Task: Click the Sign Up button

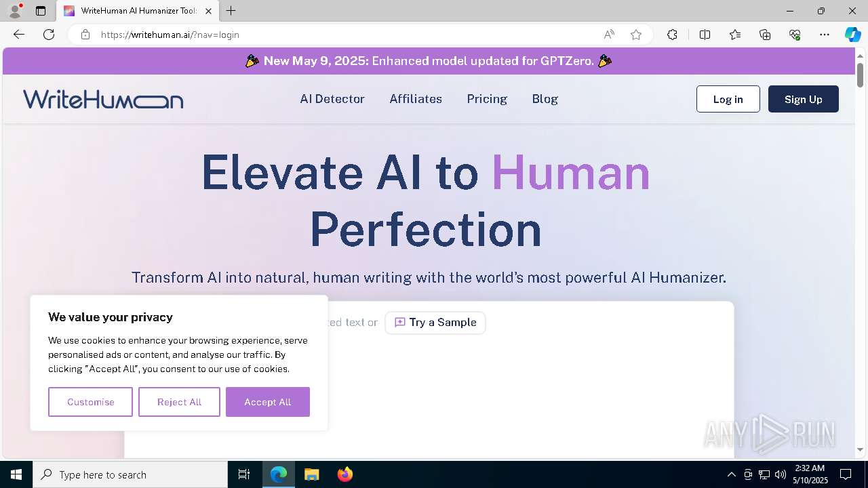Action: tap(803, 99)
